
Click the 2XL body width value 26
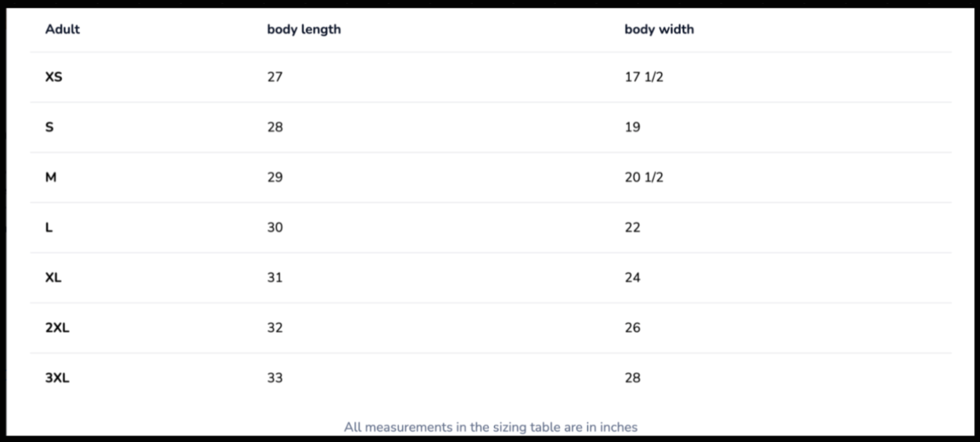pyautogui.click(x=632, y=328)
